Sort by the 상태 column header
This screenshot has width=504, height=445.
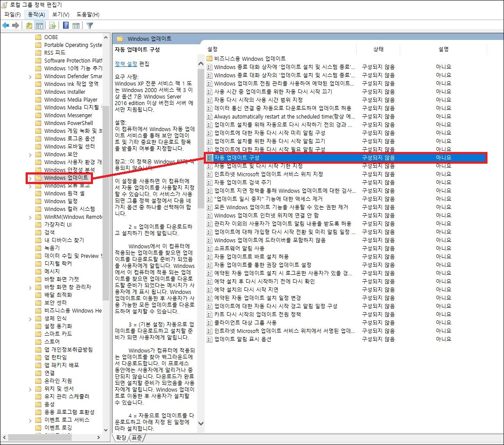[x=378, y=49]
